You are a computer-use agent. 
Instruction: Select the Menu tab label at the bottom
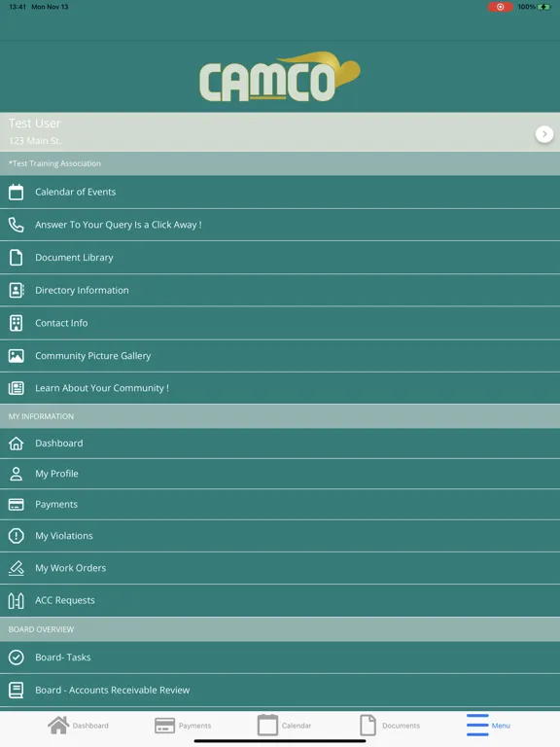tap(501, 726)
